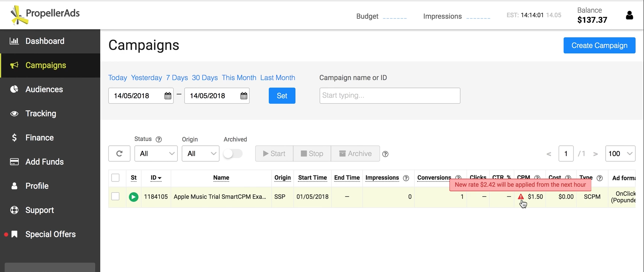
Task: Click the Campaigns megaphone icon
Action: (14, 65)
